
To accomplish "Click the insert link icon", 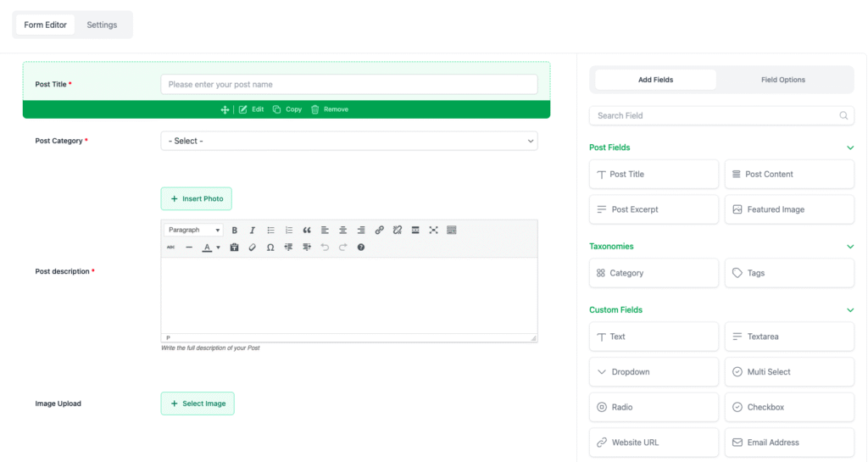I will click(x=379, y=231).
